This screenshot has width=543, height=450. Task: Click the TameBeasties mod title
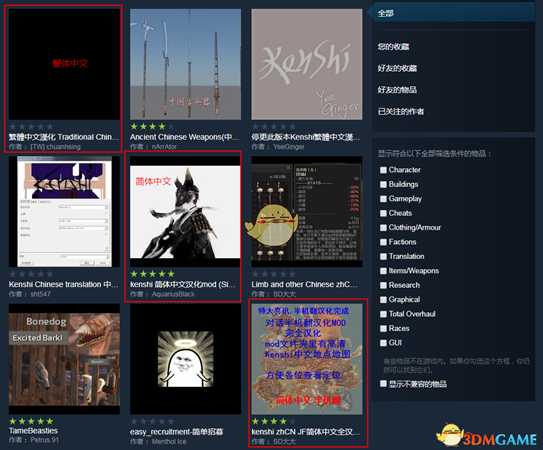tap(33, 431)
